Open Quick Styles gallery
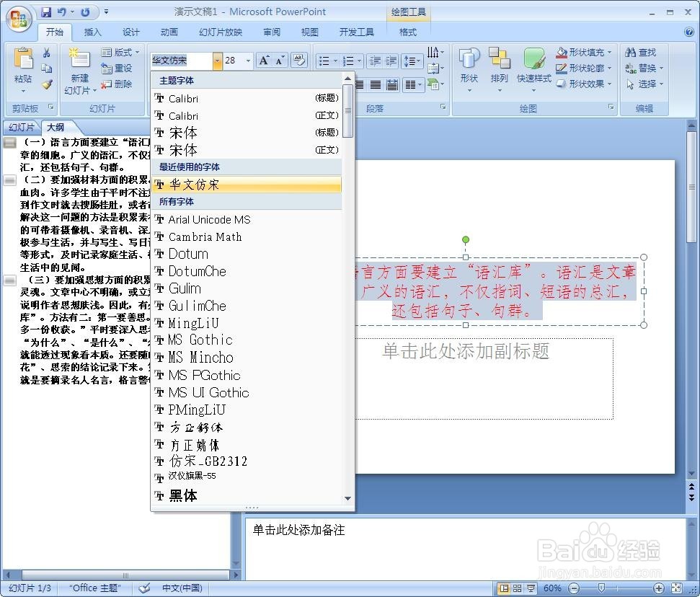 534,69
